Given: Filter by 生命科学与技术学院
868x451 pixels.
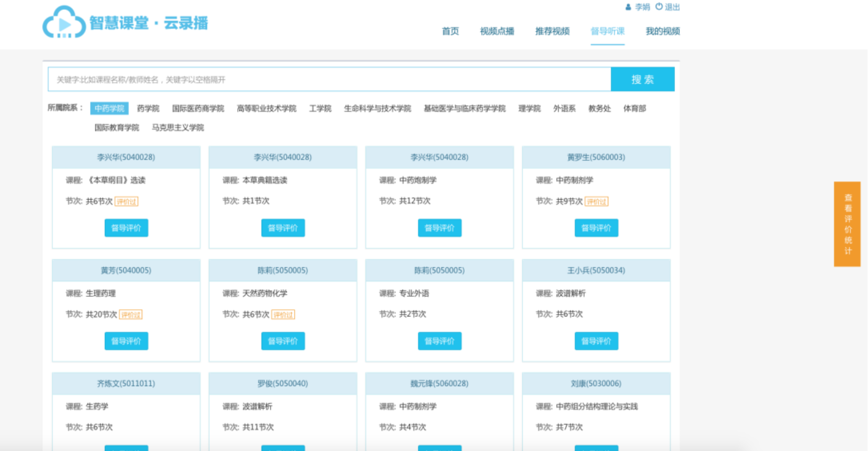Looking at the screenshot, I should pos(377,108).
